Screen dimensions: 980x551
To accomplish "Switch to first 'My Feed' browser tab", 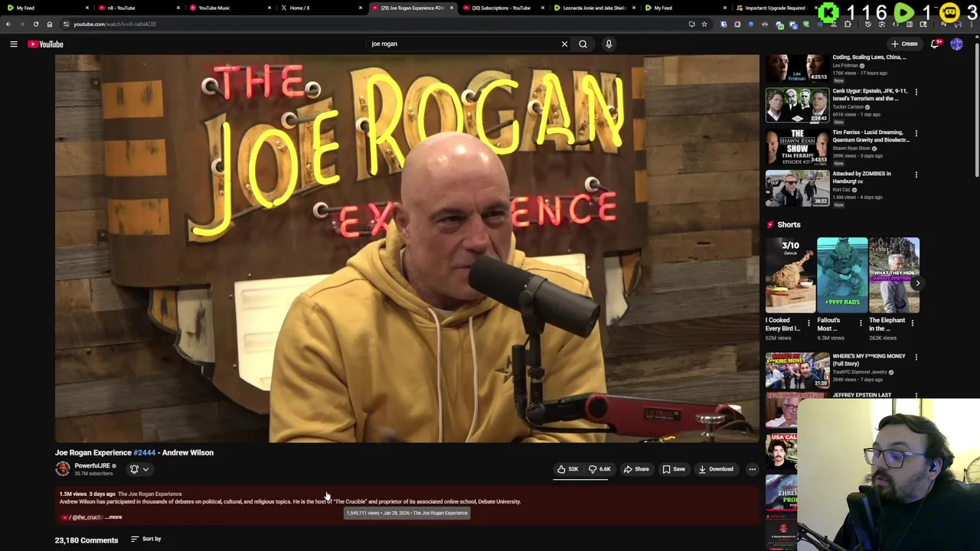I will pos(46,8).
